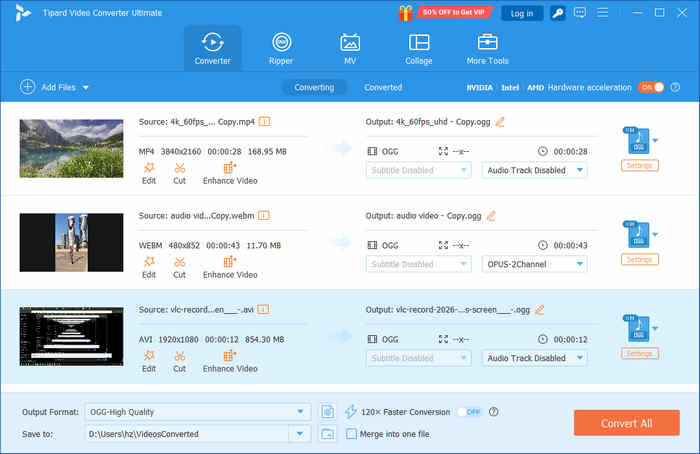Rename output 4k_60fps_uhd - Copy.ogg
Viewport: 700px width, 454px height.
click(x=500, y=121)
